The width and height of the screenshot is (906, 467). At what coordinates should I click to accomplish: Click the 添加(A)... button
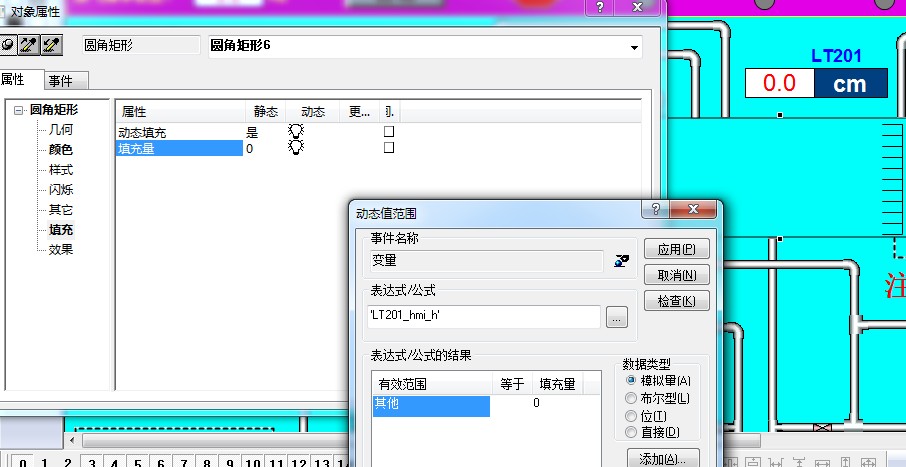(663, 459)
